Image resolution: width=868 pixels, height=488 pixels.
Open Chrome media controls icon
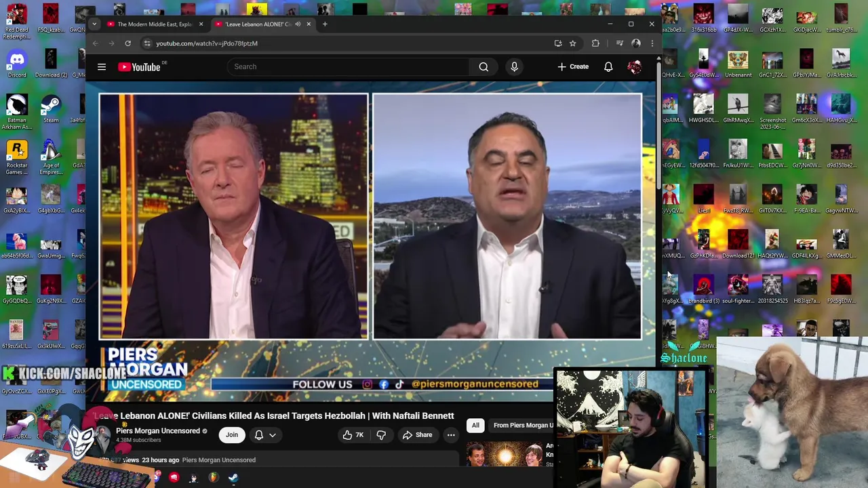(x=619, y=43)
